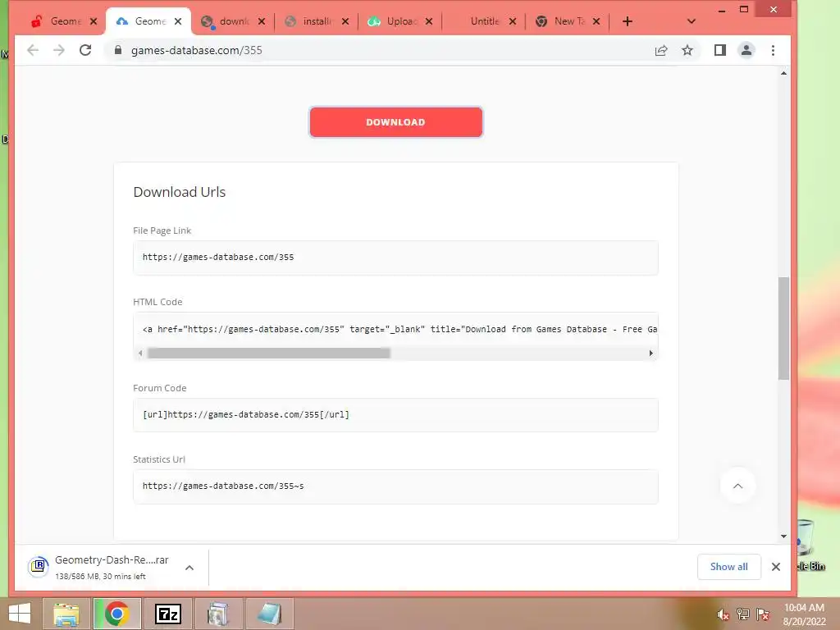Click right arrow of HTML Code scrollbar

[651, 353]
